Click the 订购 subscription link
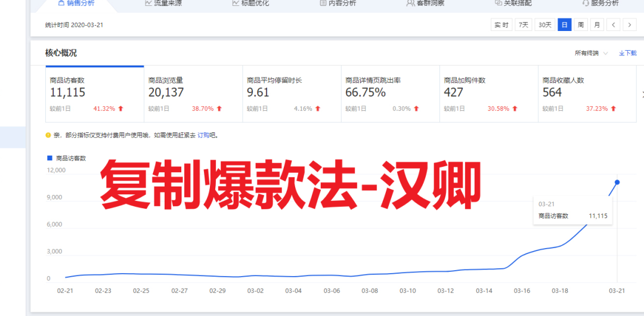The height and width of the screenshot is (316, 644). pyautogui.click(x=203, y=135)
